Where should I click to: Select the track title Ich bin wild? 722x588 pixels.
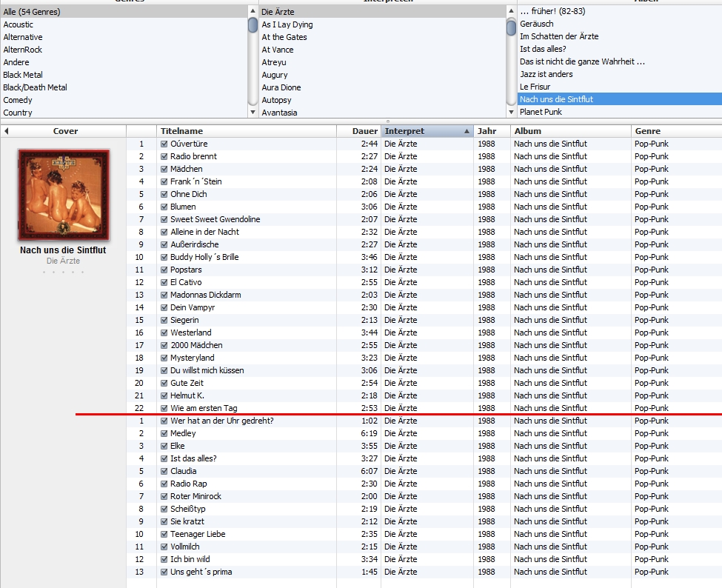190,559
